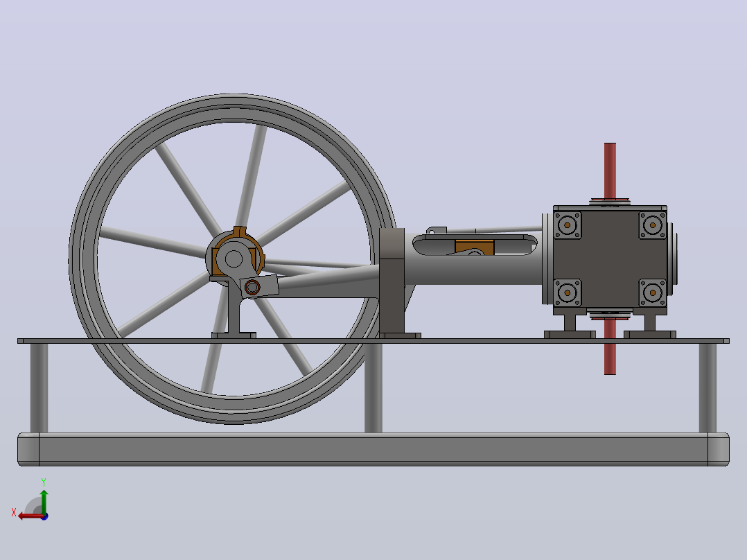This screenshot has width=747, height=560.
Task: Select the leftmost support leg post
Action: click(39, 388)
